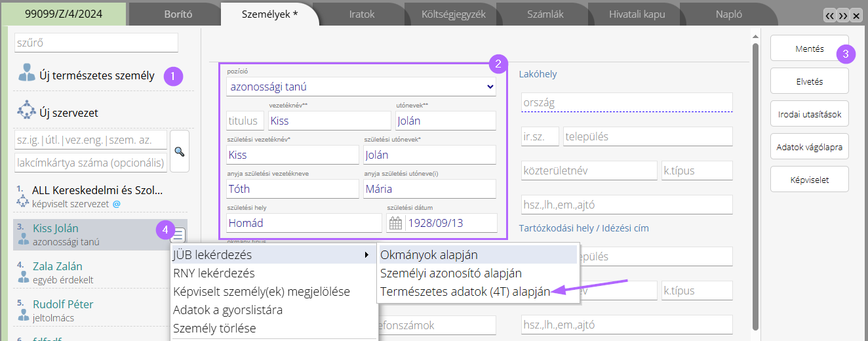Click the születési hely field Homád
Viewport: 868px width, 341px height.
304,223
